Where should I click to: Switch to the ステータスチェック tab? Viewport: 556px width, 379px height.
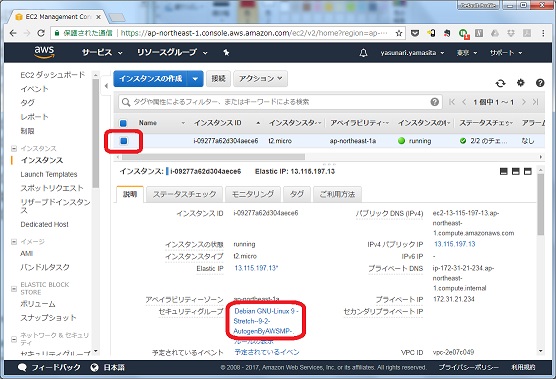pos(184,194)
